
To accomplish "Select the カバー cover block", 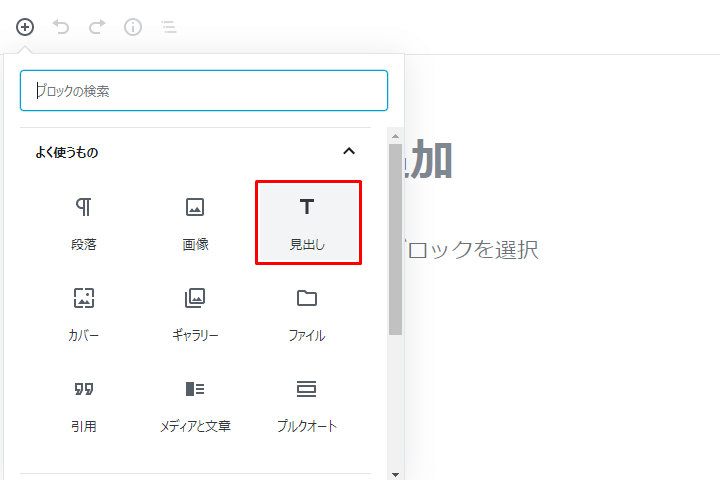I will [x=84, y=314].
